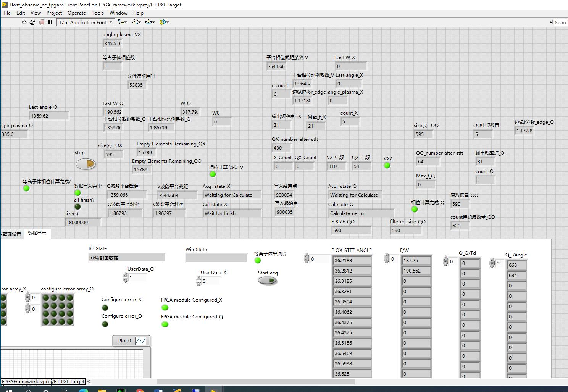Image resolution: width=568 pixels, height=392 pixels.
Task: Click the Run arrow in toolbar
Action: [24, 23]
